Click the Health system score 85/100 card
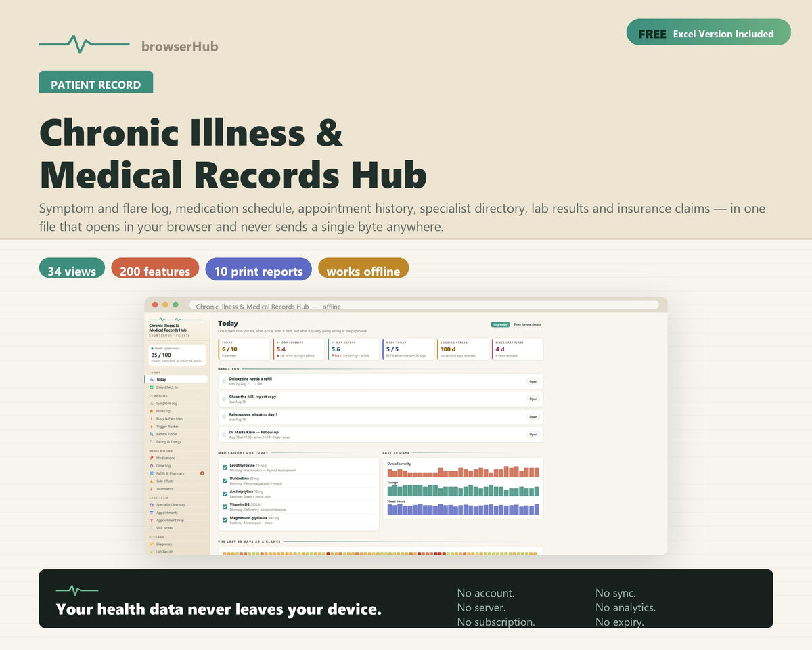This screenshot has width=812, height=650. point(177,355)
